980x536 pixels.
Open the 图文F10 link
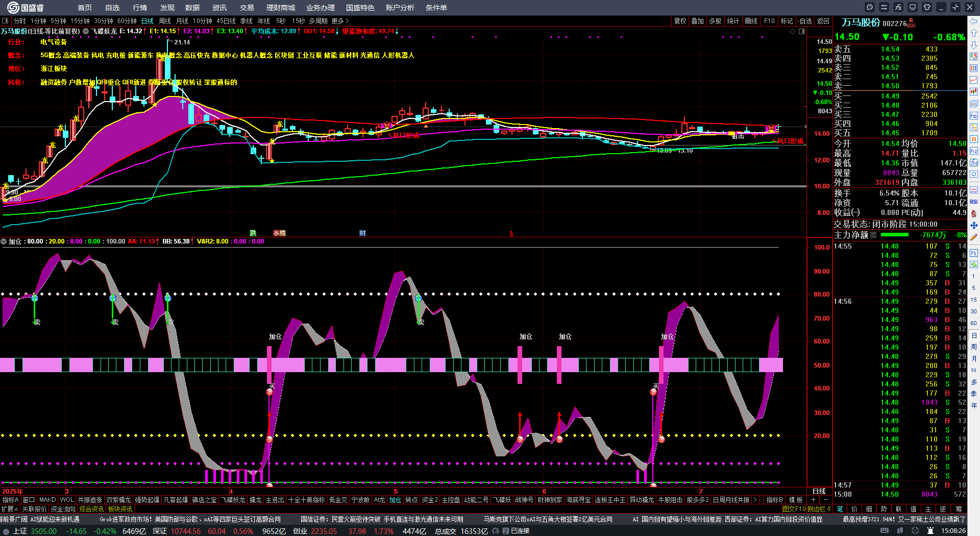click(x=794, y=509)
